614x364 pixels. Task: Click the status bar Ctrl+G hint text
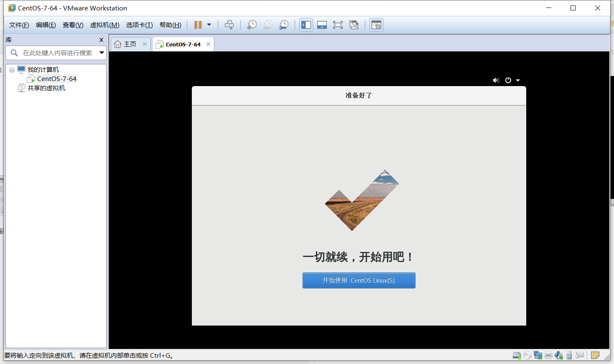pyautogui.click(x=89, y=356)
